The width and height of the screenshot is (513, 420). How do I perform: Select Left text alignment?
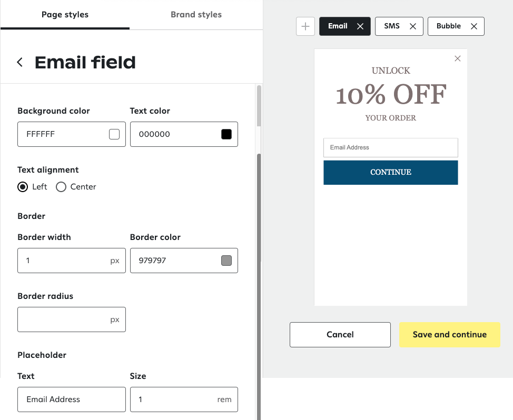[23, 187]
